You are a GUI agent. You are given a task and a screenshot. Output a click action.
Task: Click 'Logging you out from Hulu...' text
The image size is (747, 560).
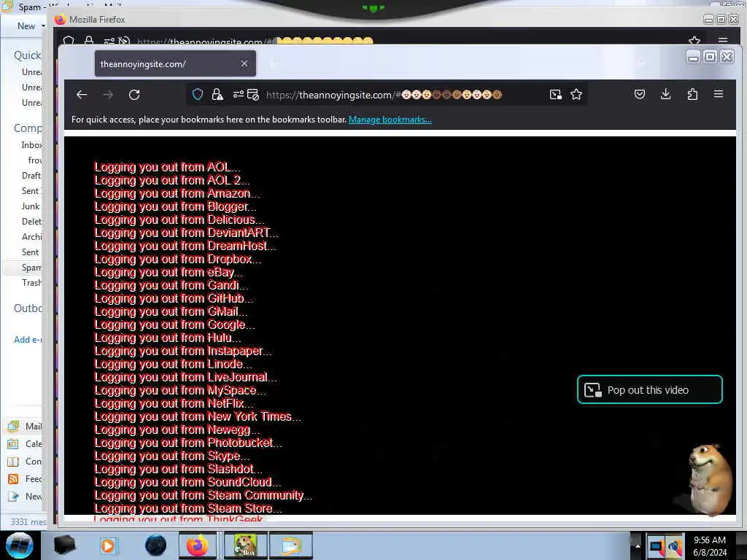167,338
